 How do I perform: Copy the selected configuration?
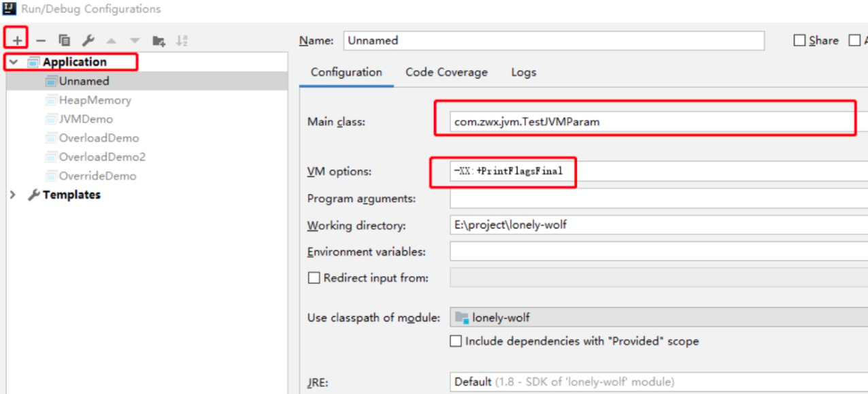coord(65,41)
